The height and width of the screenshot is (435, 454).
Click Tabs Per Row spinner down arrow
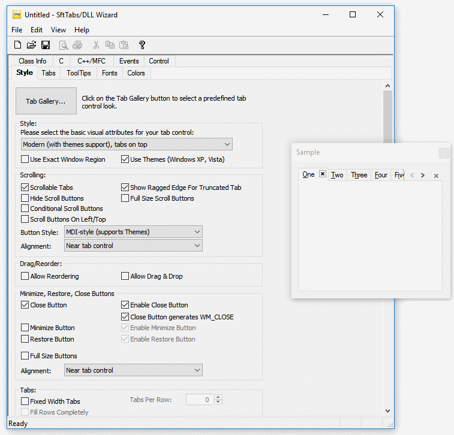click(218, 402)
